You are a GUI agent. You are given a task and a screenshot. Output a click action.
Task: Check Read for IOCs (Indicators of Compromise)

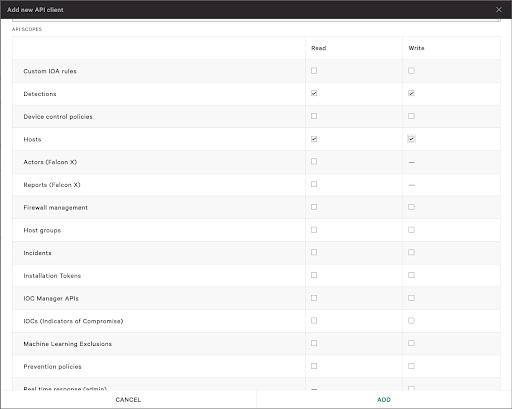[x=314, y=320]
